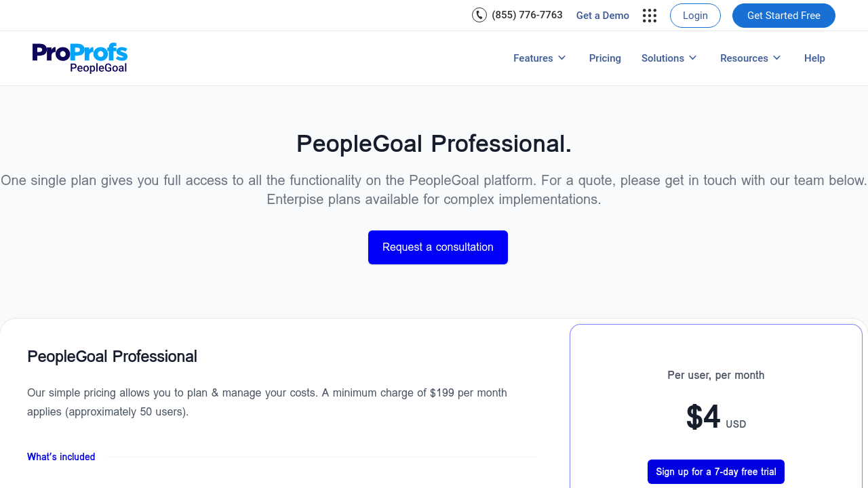Open the Solutions menu

(663, 58)
